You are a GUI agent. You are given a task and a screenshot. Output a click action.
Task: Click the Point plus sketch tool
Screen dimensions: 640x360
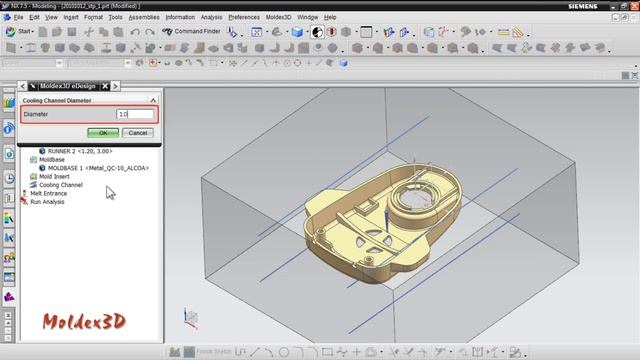(356, 351)
